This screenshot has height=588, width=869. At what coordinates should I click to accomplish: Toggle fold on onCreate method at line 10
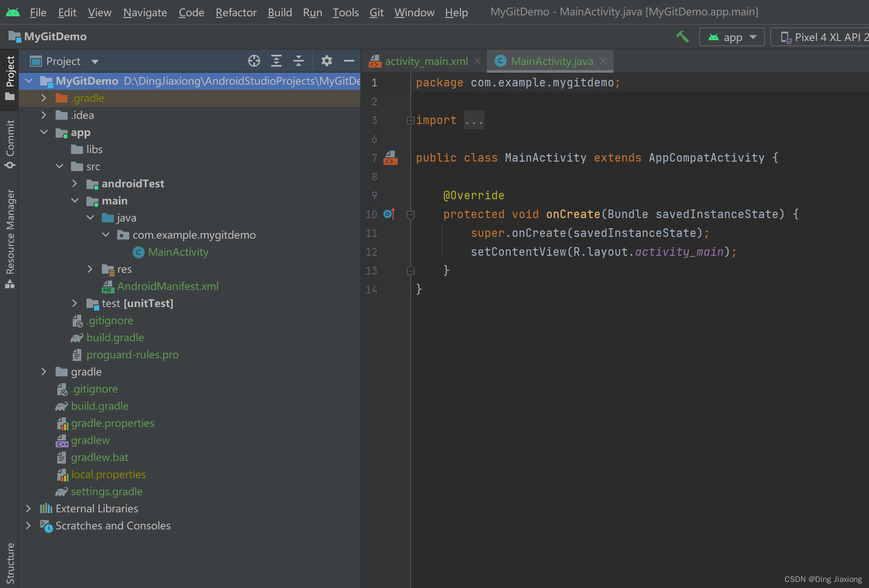point(410,214)
